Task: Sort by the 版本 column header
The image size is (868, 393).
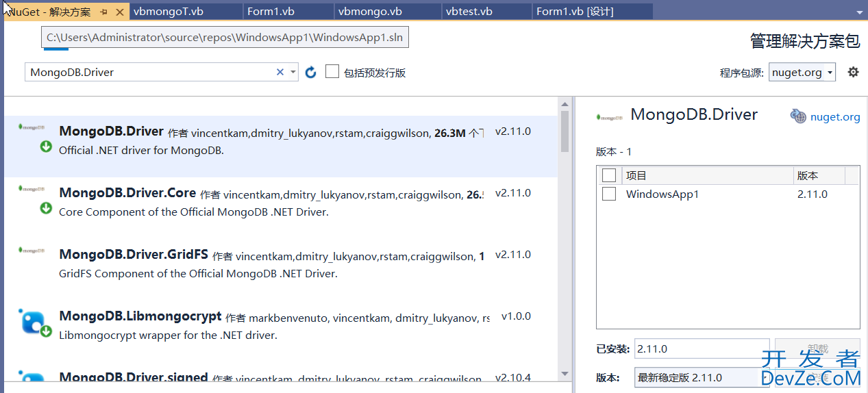Action: (x=819, y=176)
